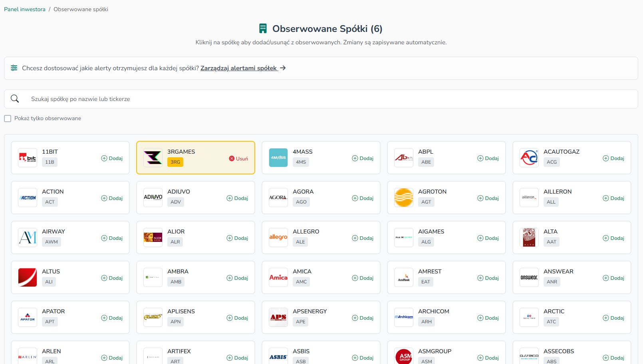
Task: Add ABPL via its Dodaj button
Action: click(488, 158)
